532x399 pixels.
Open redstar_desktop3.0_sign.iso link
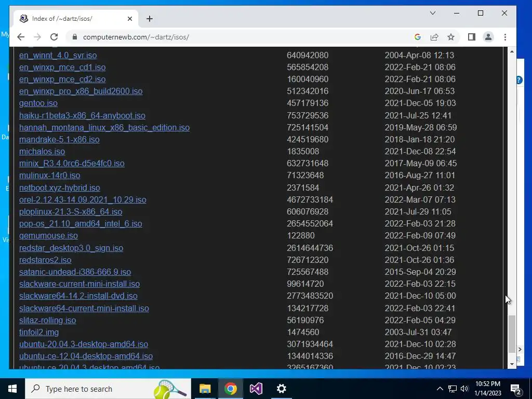tap(71, 248)
